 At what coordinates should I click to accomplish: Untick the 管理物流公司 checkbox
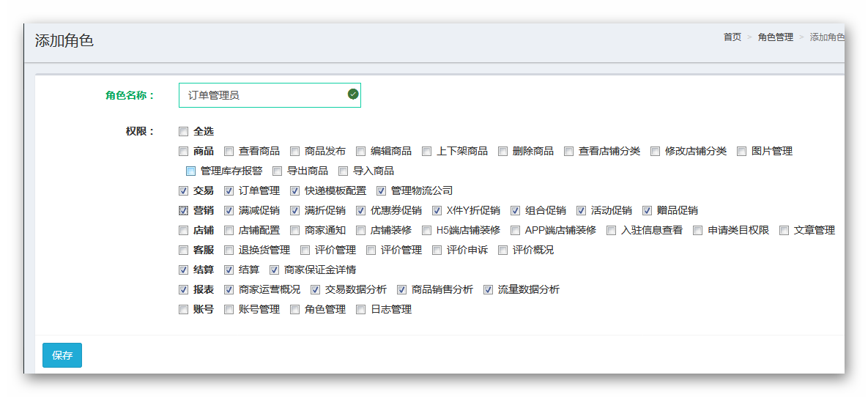(x=381, y=190)
